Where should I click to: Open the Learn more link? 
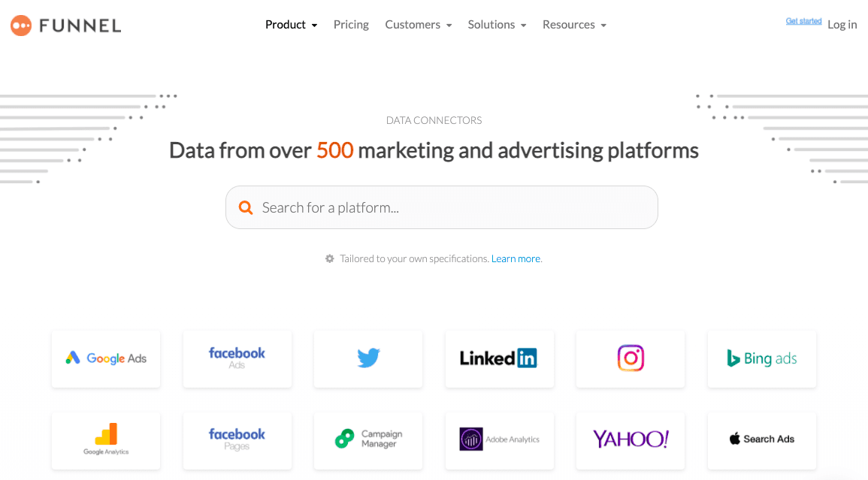coord(516,258)
